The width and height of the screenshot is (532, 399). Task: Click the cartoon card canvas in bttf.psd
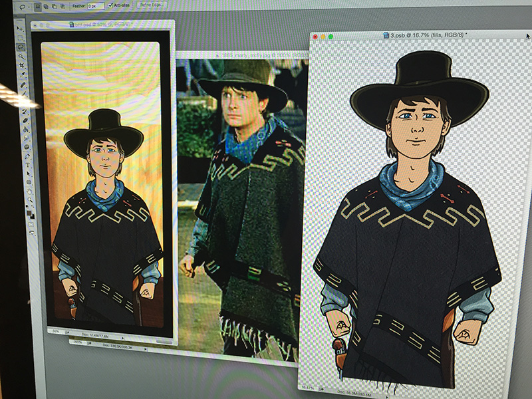coord(104,185)
